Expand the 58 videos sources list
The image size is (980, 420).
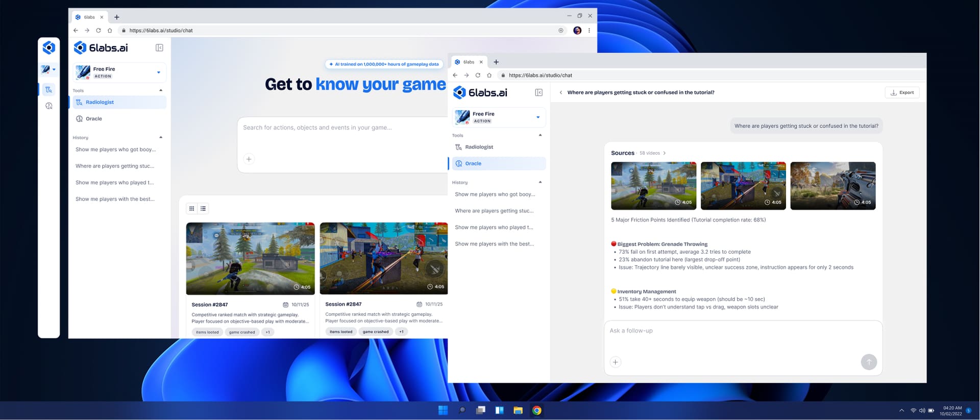click(653, 153)
